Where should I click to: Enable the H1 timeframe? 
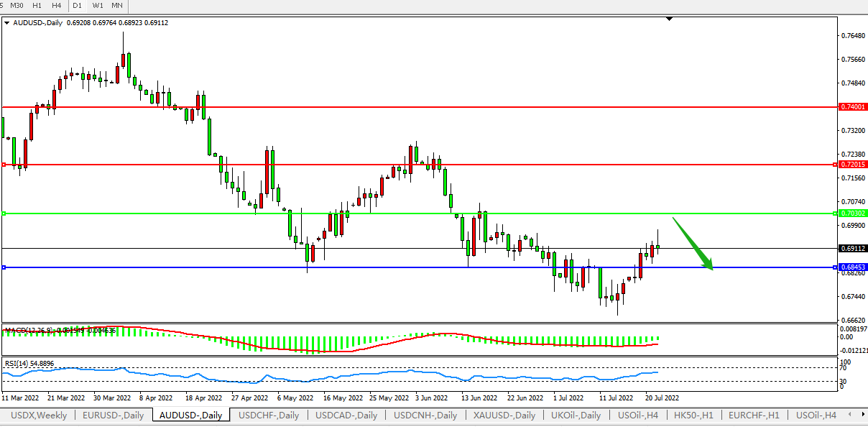click(x=37, y=6)
